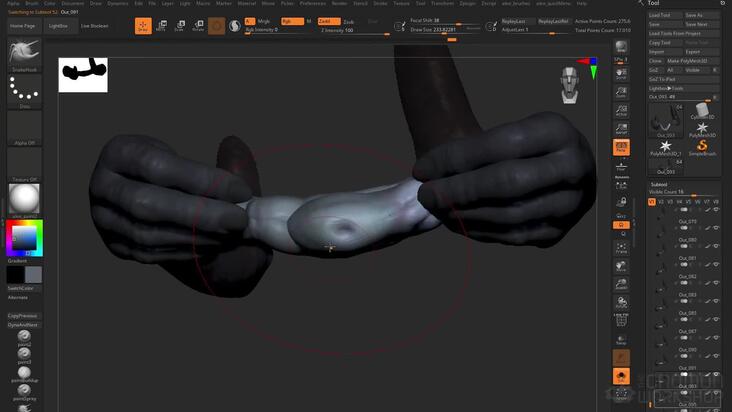Screen dimensions: 732x412
Task: Click the Move transform icon
Action: [x=162, y=26]
